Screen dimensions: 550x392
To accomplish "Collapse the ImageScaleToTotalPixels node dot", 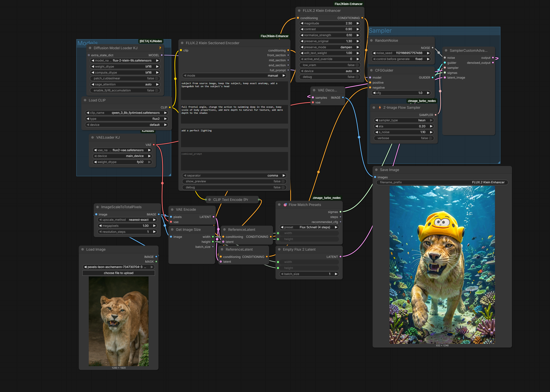I will pos(98,207).
